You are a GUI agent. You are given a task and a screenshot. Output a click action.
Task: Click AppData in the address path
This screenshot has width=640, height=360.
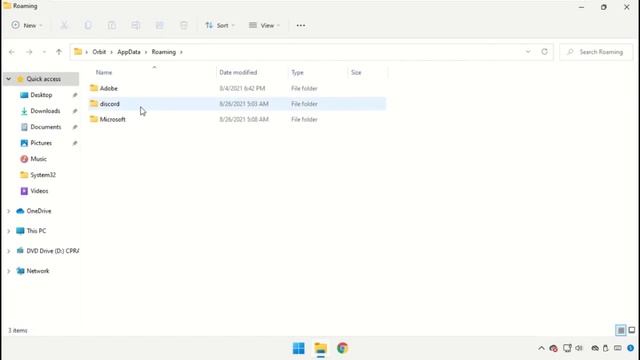(x=129, y=52)
